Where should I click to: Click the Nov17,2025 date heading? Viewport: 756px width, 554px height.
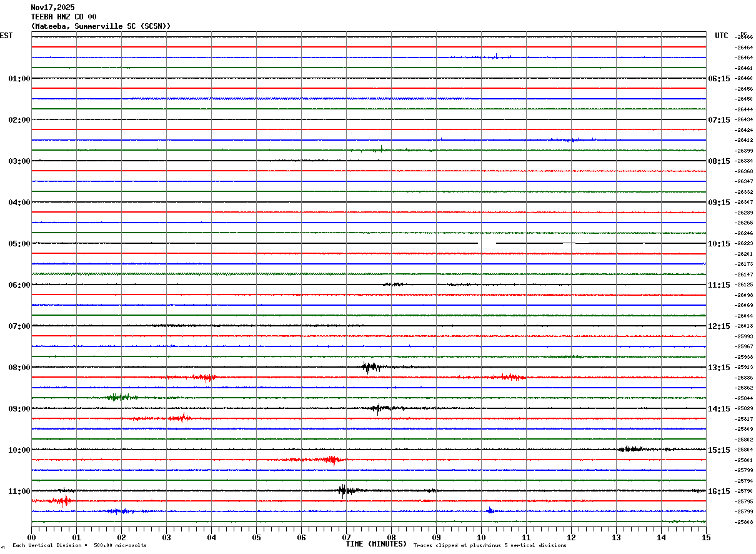point(52,8)
